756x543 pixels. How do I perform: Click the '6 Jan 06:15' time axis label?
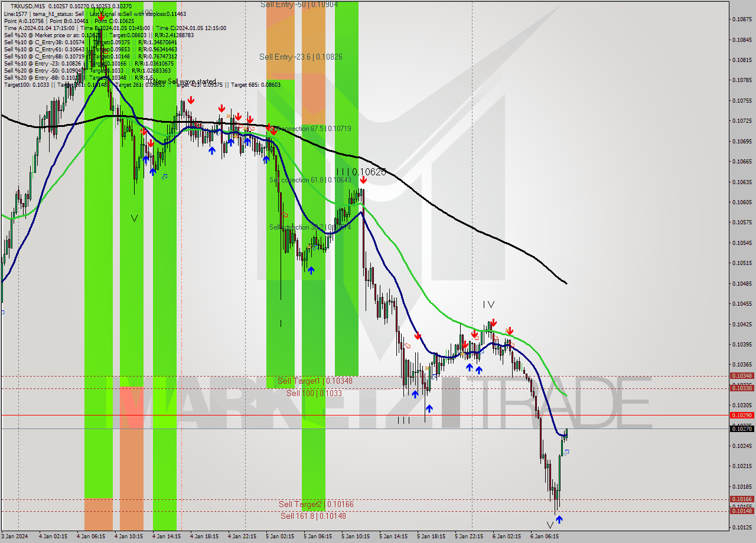click(545, 537)
